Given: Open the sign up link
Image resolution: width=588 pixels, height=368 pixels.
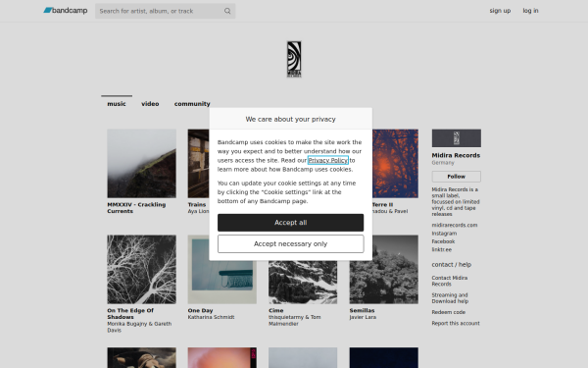Looking at the screenshot, I should pyautogui.click(x=500, y=11).
